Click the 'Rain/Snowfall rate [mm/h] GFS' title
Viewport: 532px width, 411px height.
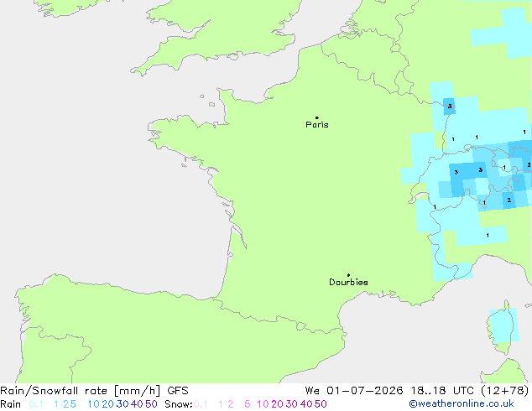(x=94, y=391)
